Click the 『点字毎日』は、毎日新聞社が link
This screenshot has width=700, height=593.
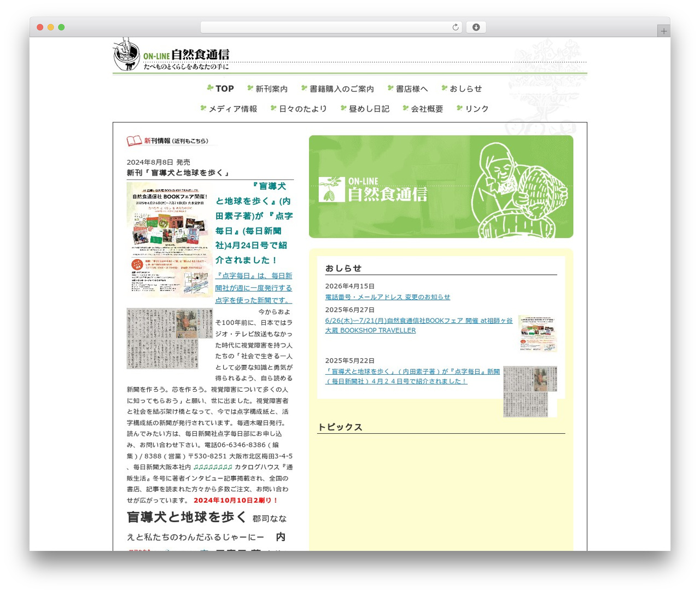point(254,288)
